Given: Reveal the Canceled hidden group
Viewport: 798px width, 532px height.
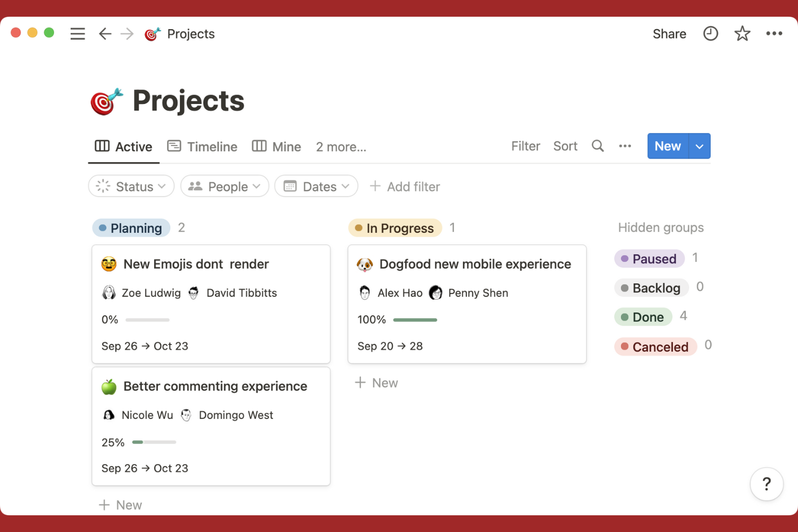Looking at the screenshot, I should [655, 347].
